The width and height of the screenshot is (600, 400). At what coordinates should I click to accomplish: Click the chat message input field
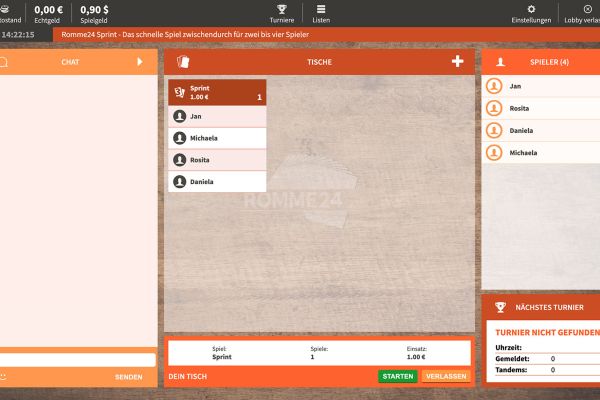[x=78, y=359]
